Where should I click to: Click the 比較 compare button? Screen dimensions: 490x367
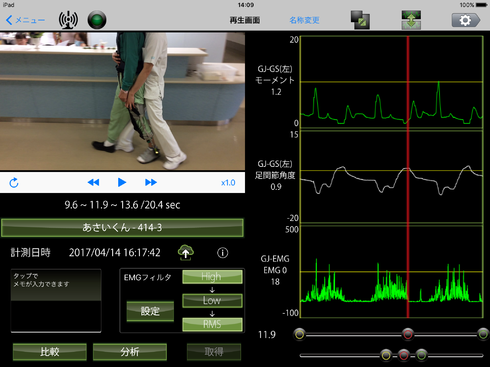coord(50,352)
